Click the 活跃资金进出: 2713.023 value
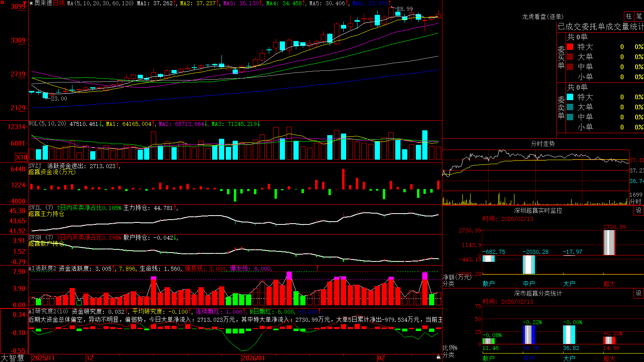Viewport: 644px width, 362px height. tap(82, 166)
